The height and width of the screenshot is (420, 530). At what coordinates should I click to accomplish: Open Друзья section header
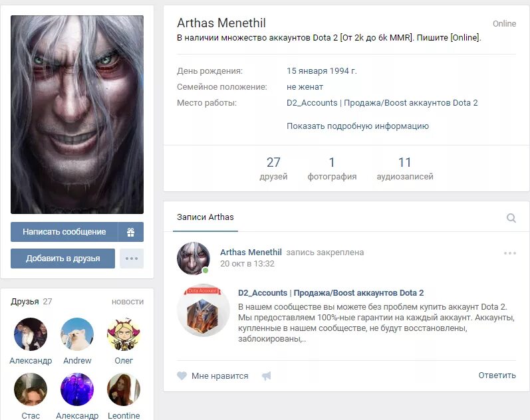tap(25, 302)
